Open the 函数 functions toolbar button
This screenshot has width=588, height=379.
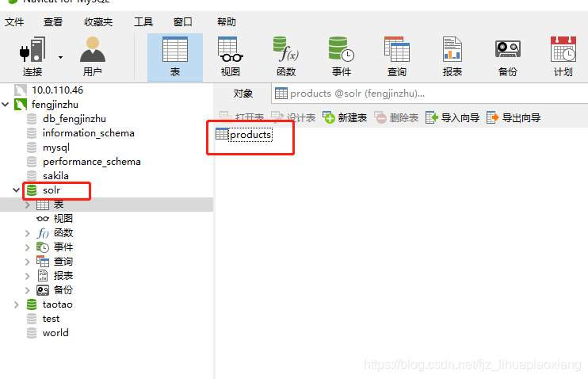click(x=286, y=56)
